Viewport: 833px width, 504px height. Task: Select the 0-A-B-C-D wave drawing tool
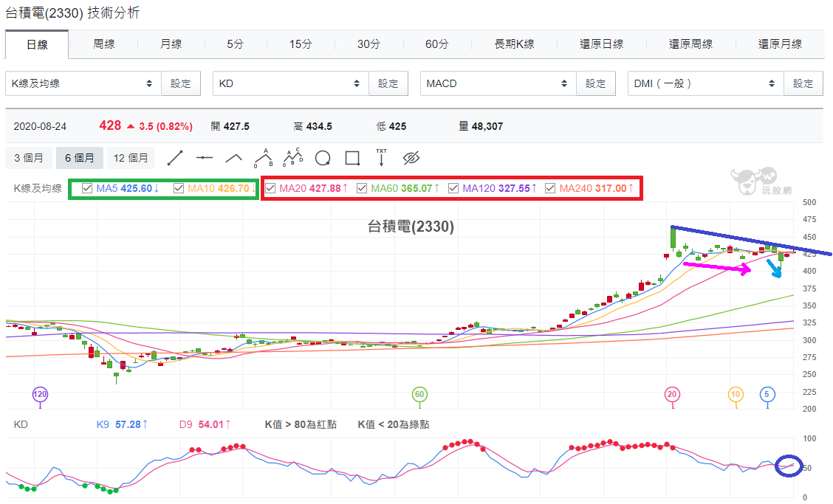[292, 158]
